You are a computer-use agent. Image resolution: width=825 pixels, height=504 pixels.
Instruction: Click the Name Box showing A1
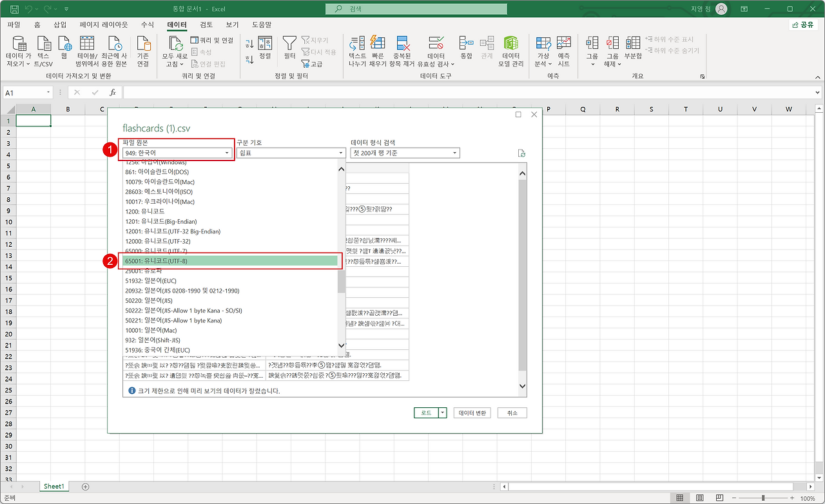coord(29,93)
